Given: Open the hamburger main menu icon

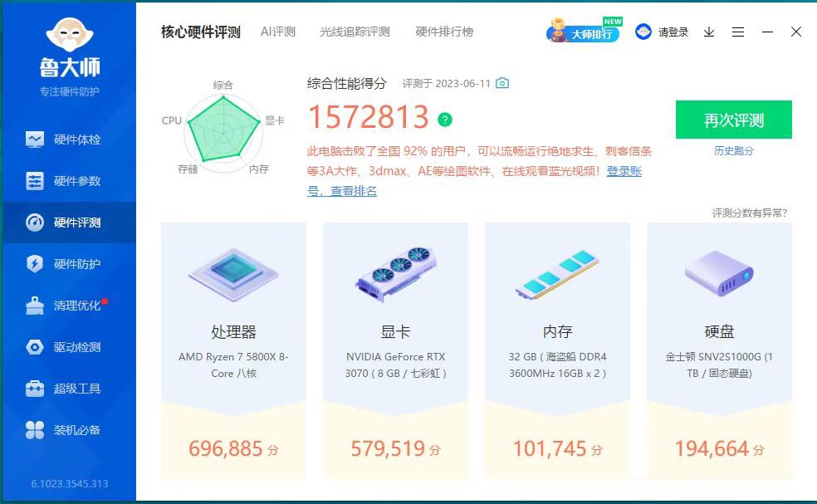Looking at the screenshot, I should click(x=738, y=32).
